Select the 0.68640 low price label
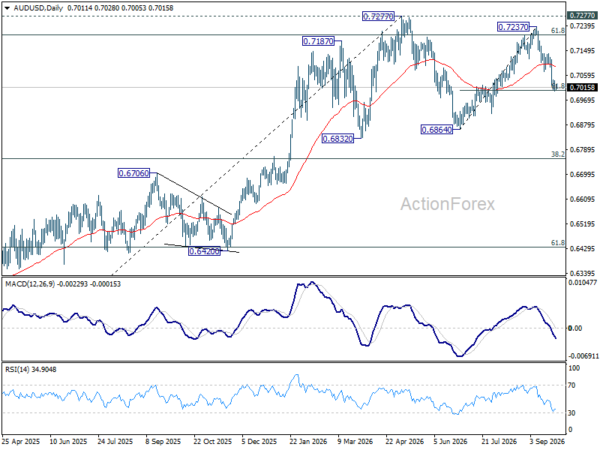 (437, 130)
